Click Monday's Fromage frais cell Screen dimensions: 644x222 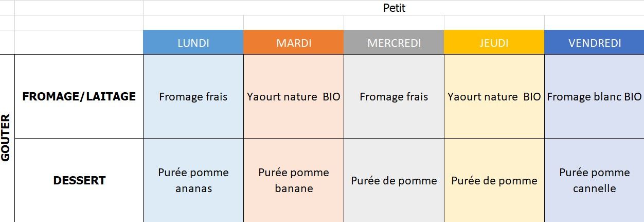click(x=193, y=97)
